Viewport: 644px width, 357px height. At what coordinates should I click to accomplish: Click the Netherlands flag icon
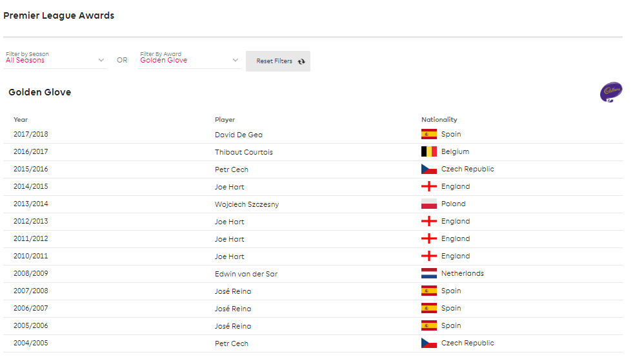coord(428,273)
